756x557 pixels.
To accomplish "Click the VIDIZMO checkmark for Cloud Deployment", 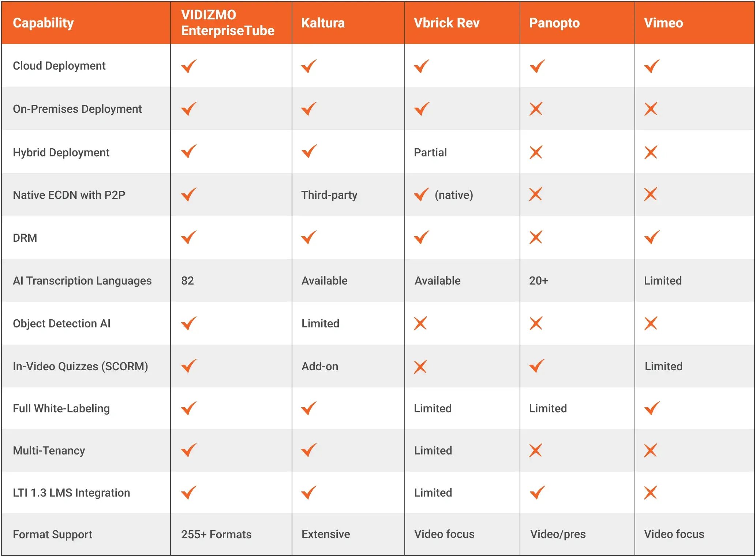I will coord(189,66).
